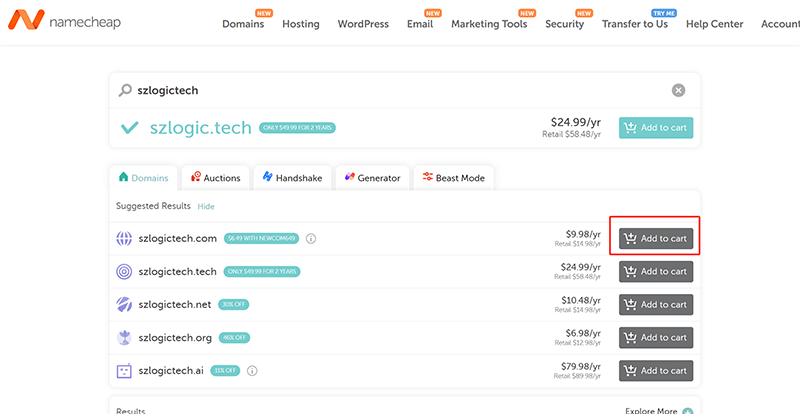
Task: Click the plant icon for szlogictech.org
Action: (124, 337)
